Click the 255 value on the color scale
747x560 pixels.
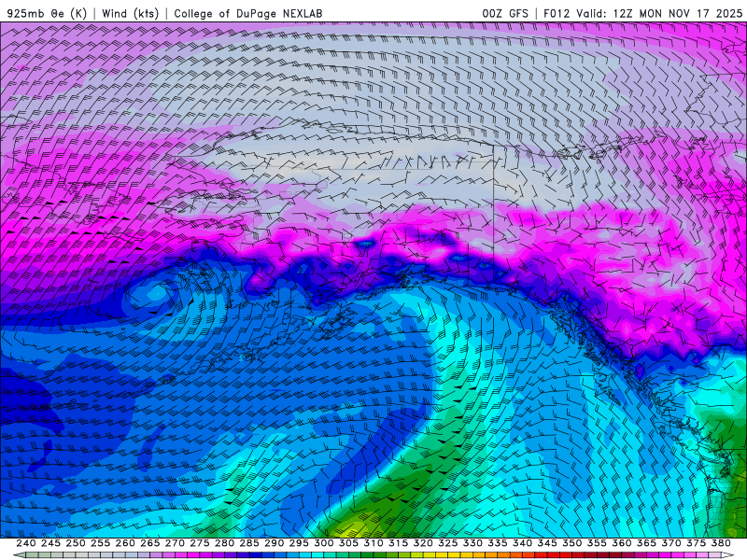click(x=100, y=543)
